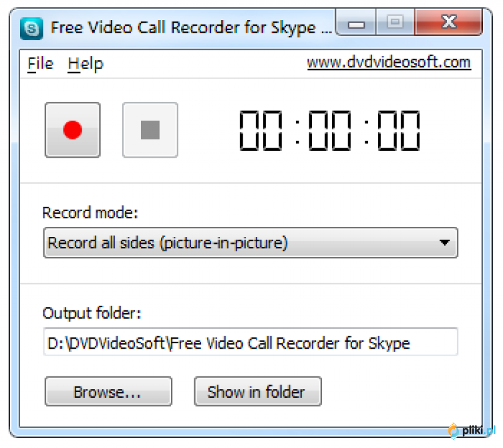The width and height of the screenshot is (503, 448).
Task: Click the gray stop recording button
Action: pyautogui.click(x=150, y=130)
